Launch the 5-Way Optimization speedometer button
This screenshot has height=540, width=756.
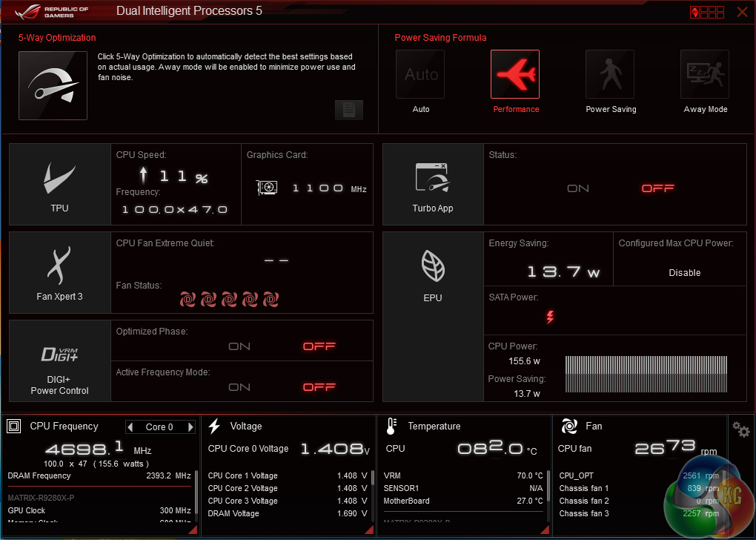coord(53,85)
